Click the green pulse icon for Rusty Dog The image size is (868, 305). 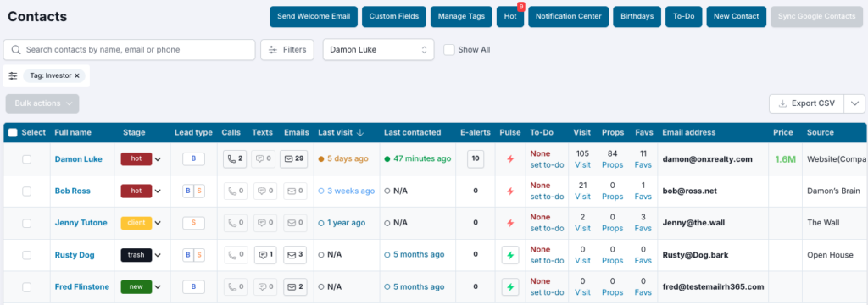510,255
